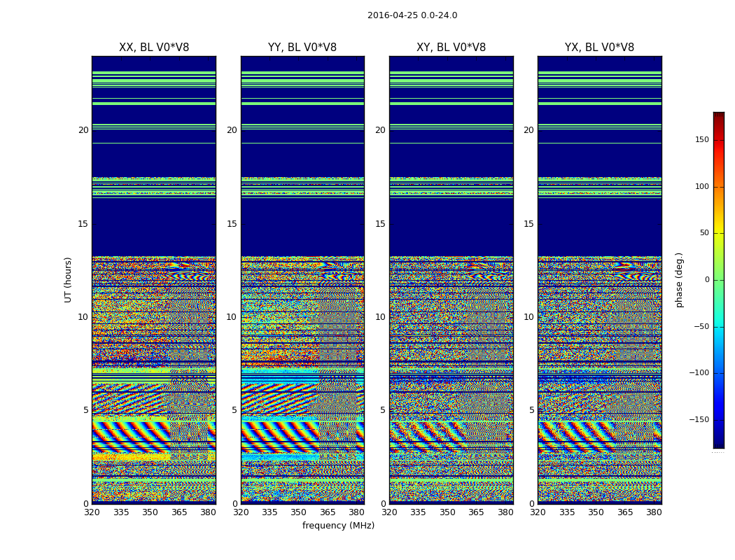Click inside the YY phase waterfall plot
Image resolution: width=735 pixels, height=560 pixels.
pos(302,280)
